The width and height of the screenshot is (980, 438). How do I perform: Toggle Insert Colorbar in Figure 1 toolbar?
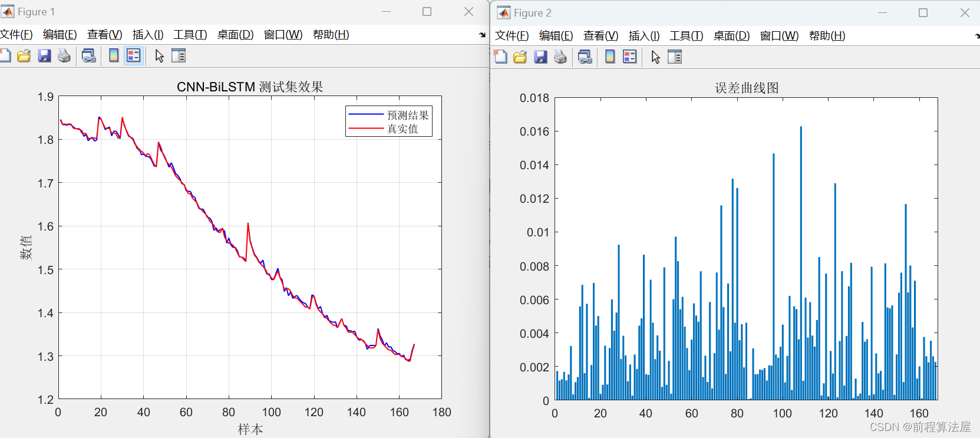114,56
